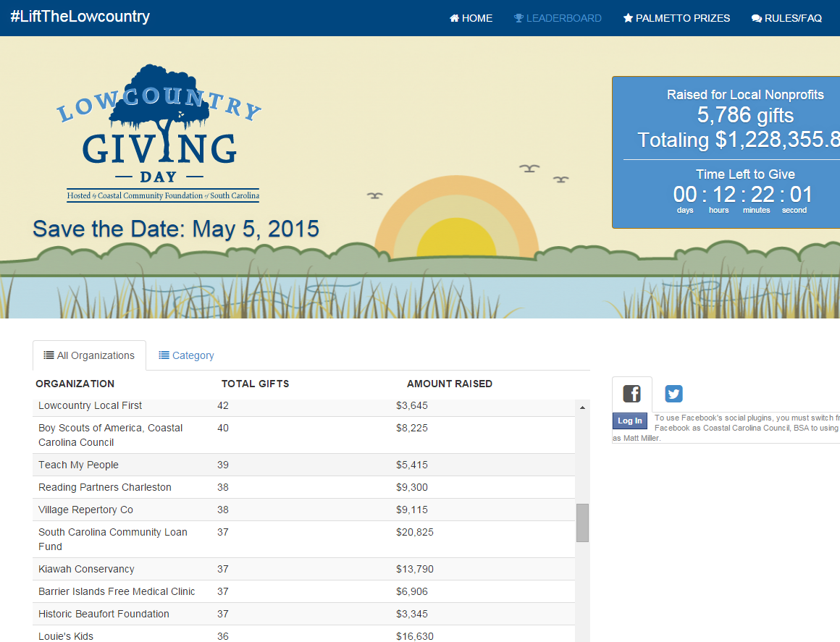Click the 5,786 gifts total text
This screenshot has height=642, width=840.
[745, 115]
